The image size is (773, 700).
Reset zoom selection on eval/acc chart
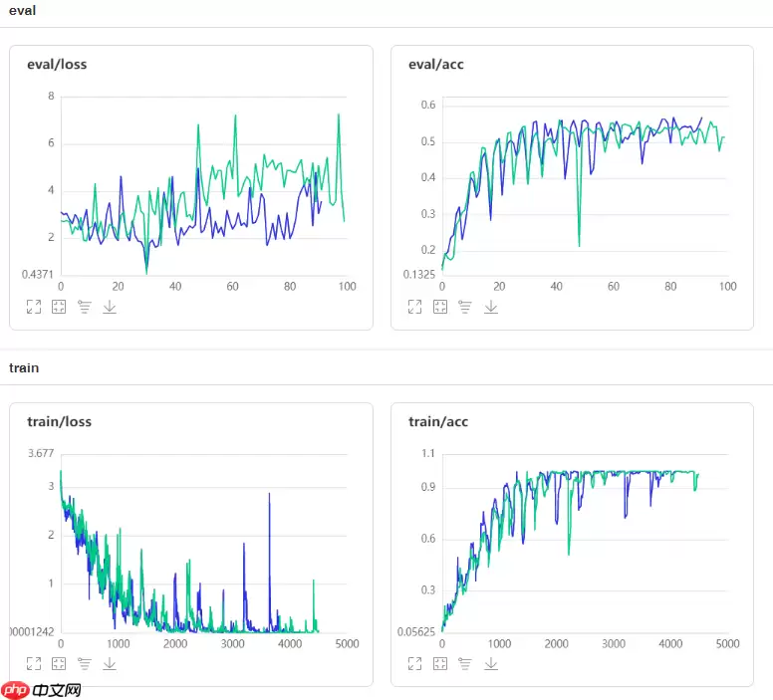(440, 307)
